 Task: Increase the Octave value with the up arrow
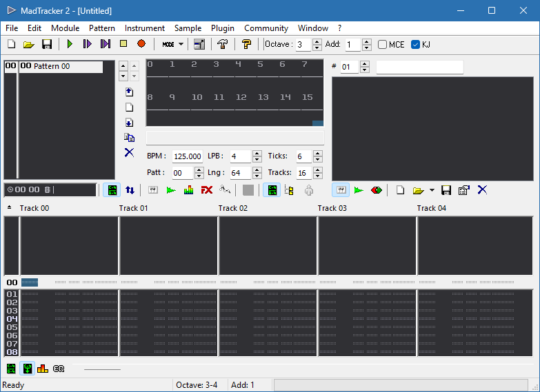(x=317, y=41)
